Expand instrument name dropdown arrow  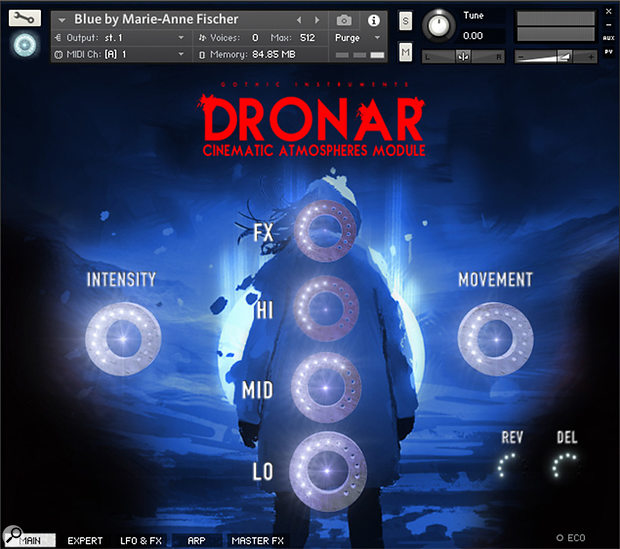(62, 20)
